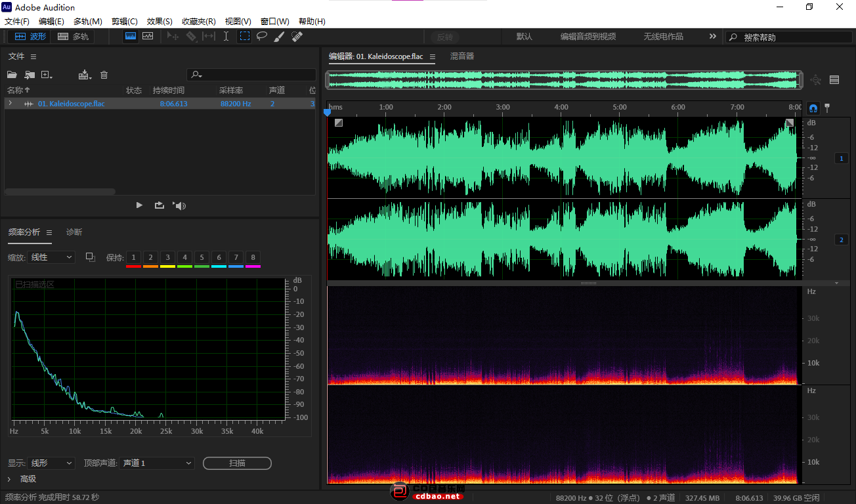Switch to the 混音器 tab
This screenshot has width=856, height=504.
(x=462, y=56)
